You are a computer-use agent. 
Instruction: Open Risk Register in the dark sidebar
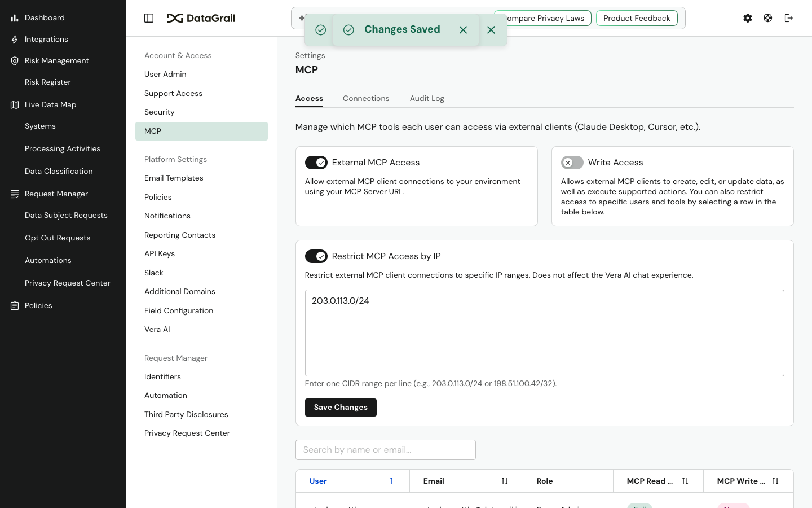[x=48, y=82]
